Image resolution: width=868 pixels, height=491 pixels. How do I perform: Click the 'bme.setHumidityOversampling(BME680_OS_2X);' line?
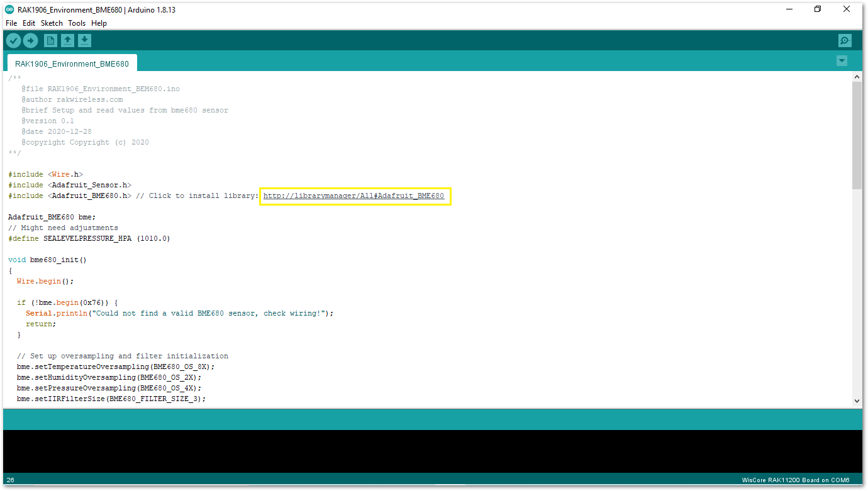(x=109, y=377)
